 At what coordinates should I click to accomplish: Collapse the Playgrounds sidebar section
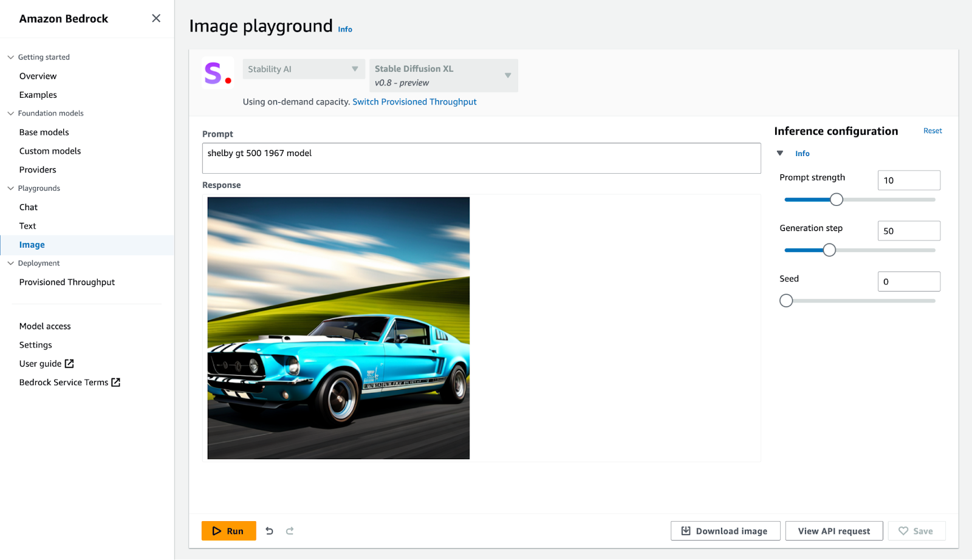[x=10, y=188]
